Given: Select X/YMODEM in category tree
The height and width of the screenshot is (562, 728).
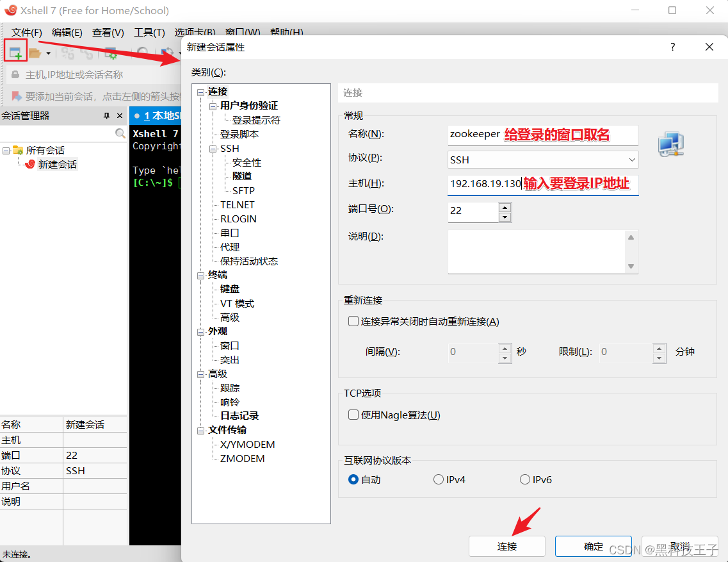Looking at the screenshot, I should 247,445.
